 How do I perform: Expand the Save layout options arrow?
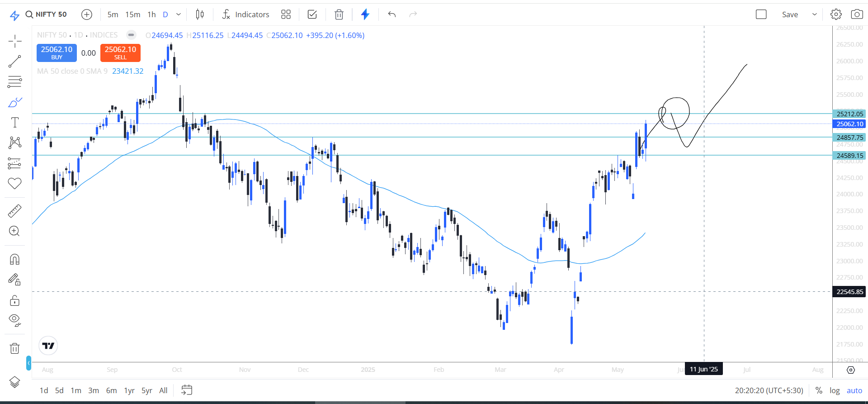[x=815, y=14]
